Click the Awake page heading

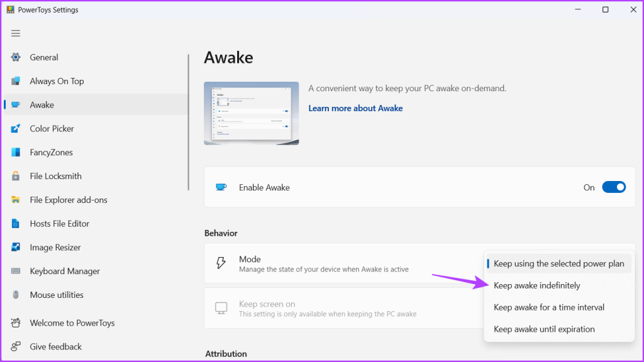pos(228,57)
